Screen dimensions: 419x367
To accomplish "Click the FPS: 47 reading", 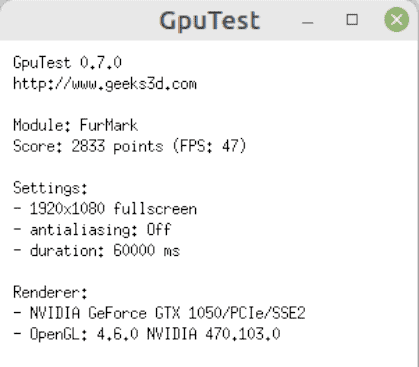I will pos(209,146).
